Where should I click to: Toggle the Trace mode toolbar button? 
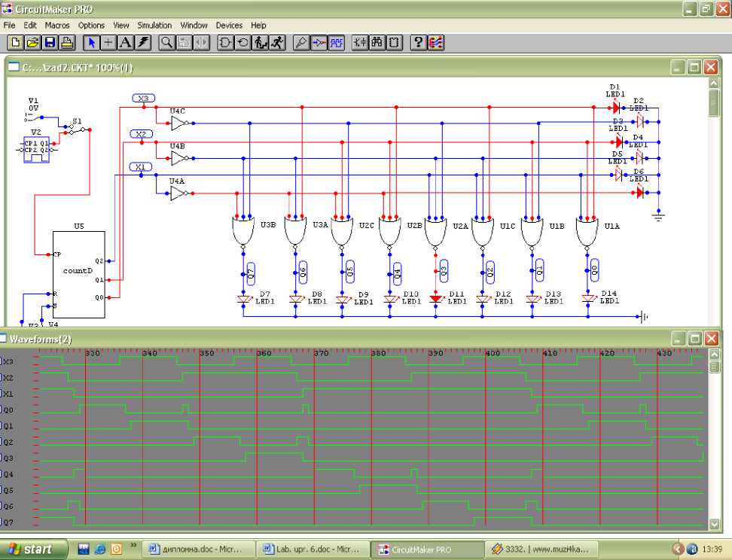tap(319, 43)
